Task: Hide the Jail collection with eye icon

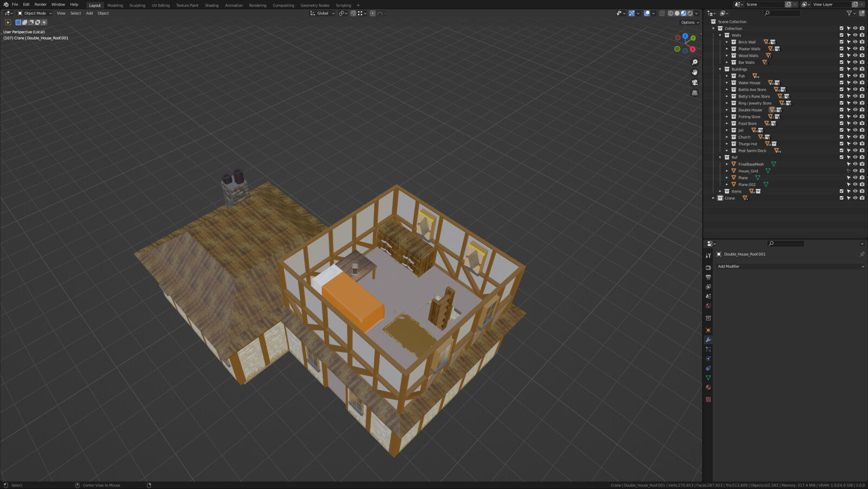Action: point(855,130)
